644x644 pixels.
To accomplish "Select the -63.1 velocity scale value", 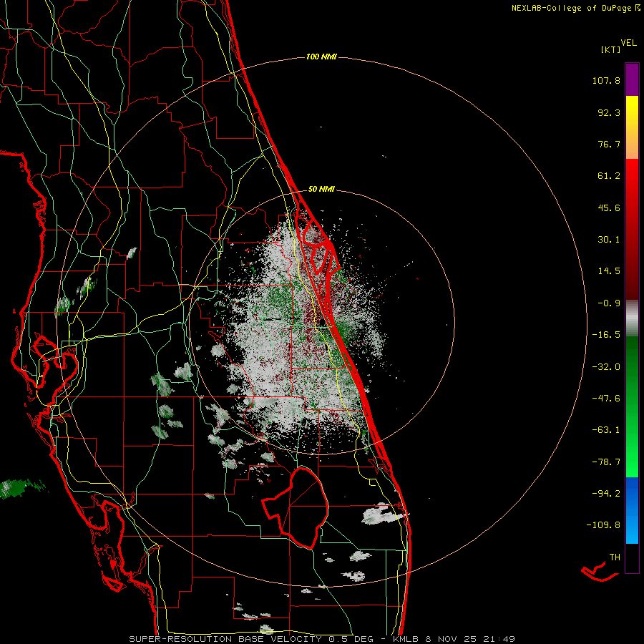I will pyautogui.click(x=606, y=430).
